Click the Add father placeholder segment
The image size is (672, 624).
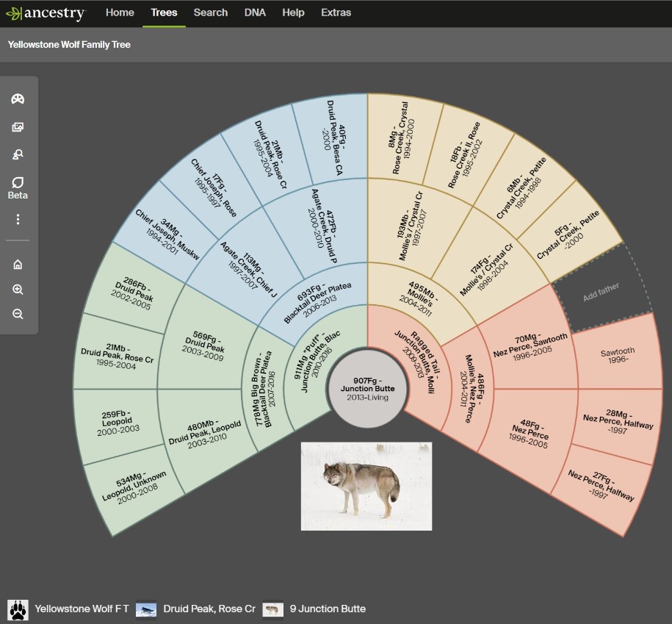coord(601,292)
